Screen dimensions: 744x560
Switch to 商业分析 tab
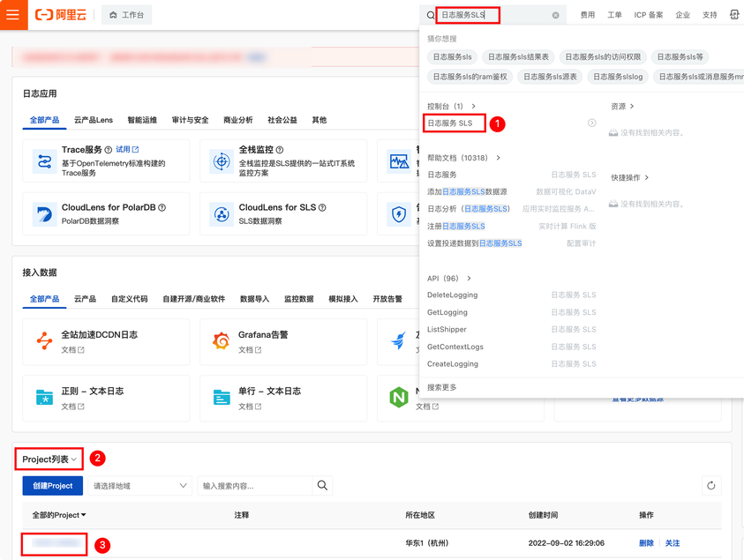[238, 120]
